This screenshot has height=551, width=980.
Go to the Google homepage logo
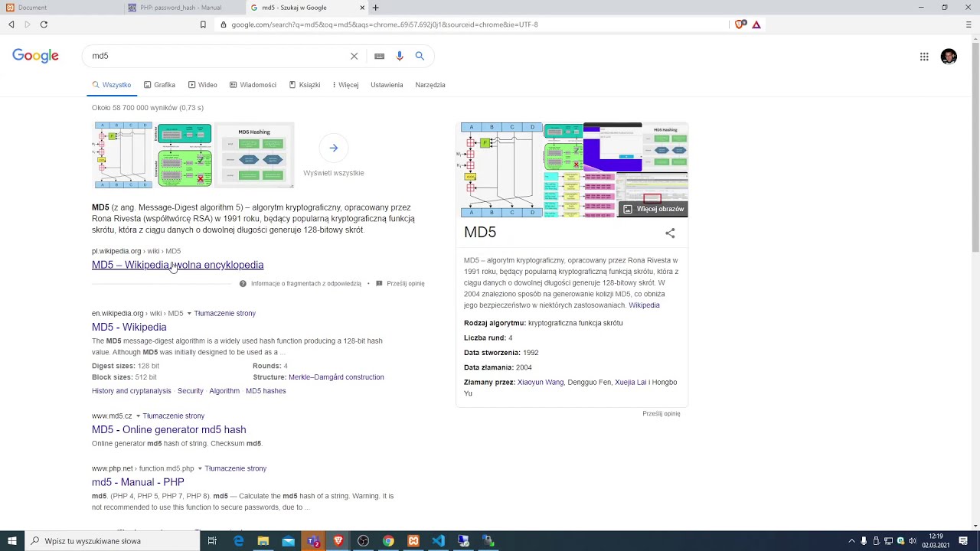click(x=35, y=56)
